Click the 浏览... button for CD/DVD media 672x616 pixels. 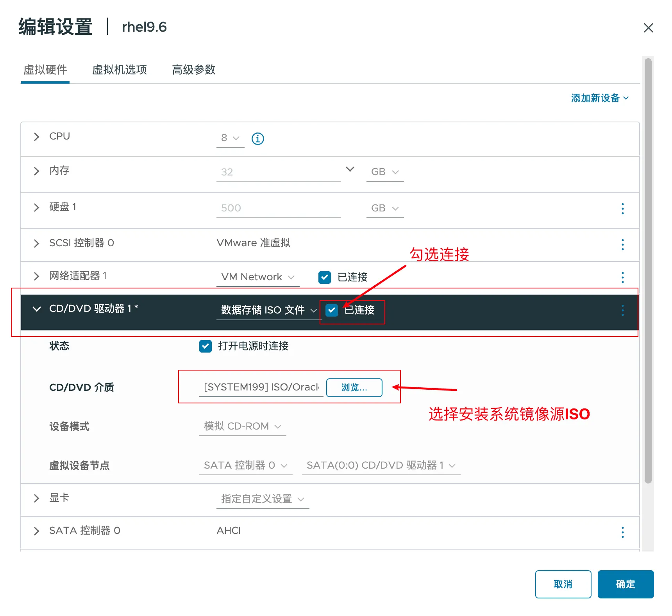coord(354,388)
